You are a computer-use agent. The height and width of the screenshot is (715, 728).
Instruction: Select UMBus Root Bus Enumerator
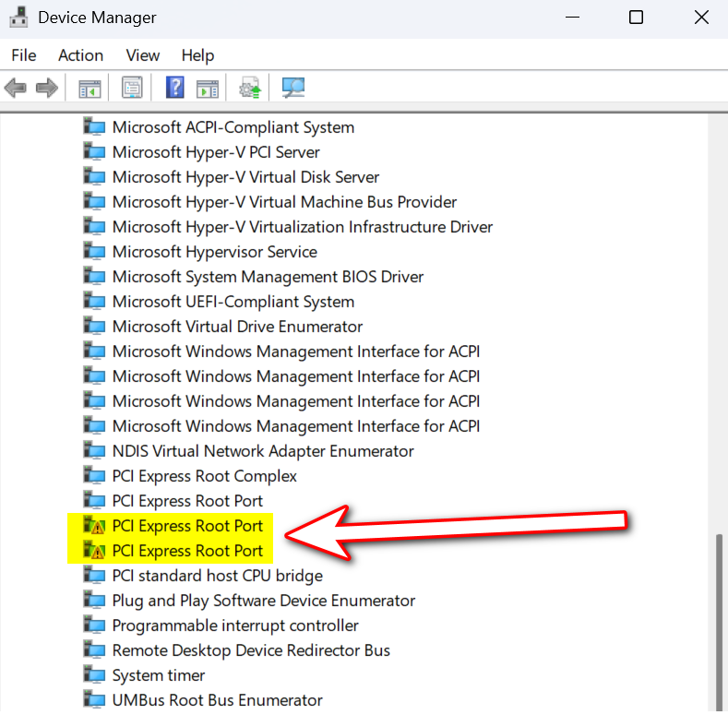(217, 699)
